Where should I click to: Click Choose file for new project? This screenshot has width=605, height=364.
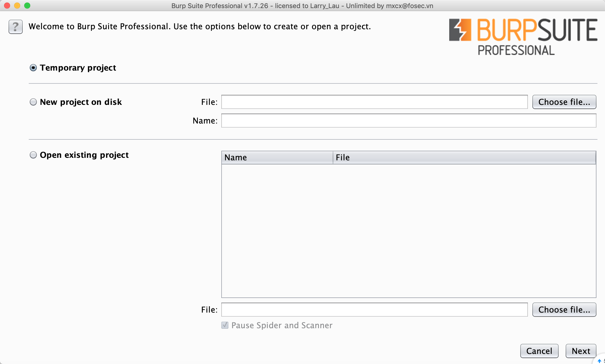[564, 102]
